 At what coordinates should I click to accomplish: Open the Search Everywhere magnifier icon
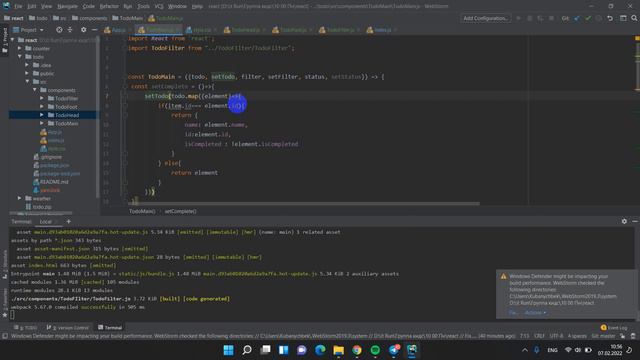[x=634, y=18]
